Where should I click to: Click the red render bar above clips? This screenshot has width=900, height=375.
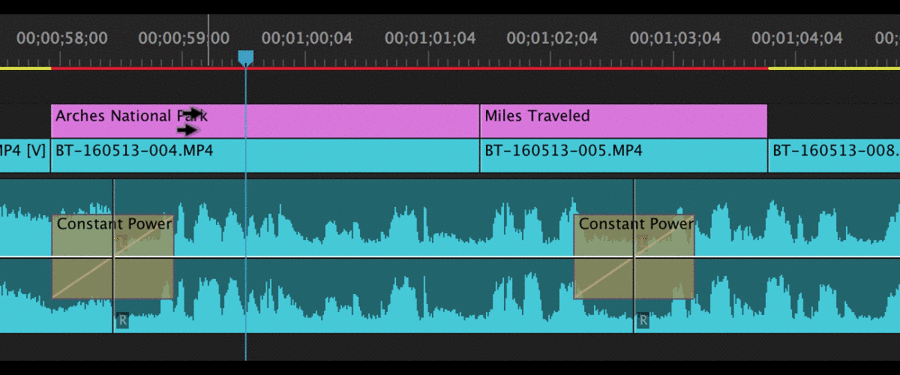pyautogui.click(x=410, y=68)
